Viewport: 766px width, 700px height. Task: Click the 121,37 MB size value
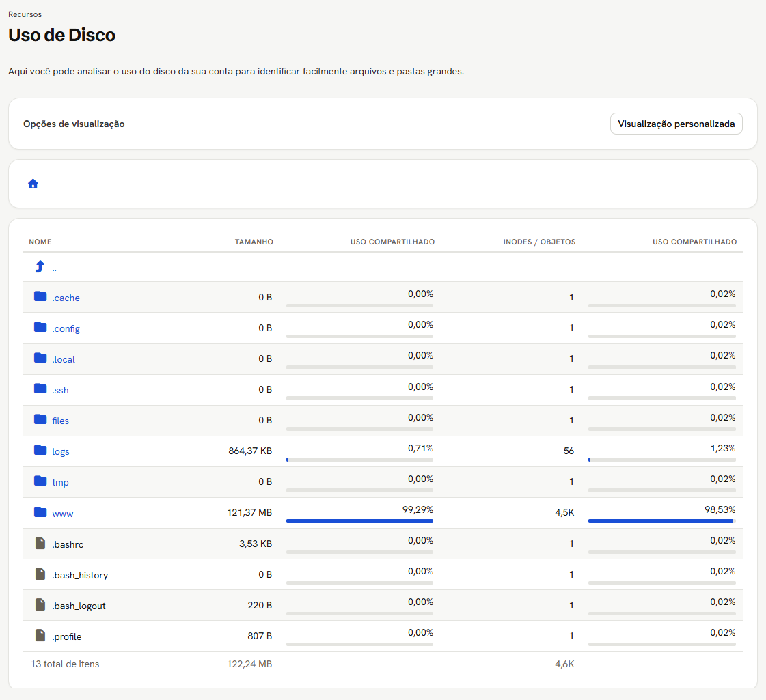coord(249,513)
